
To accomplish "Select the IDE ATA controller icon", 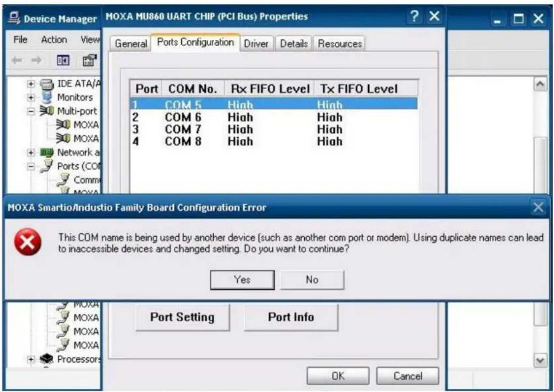I will tap(47, 84).
